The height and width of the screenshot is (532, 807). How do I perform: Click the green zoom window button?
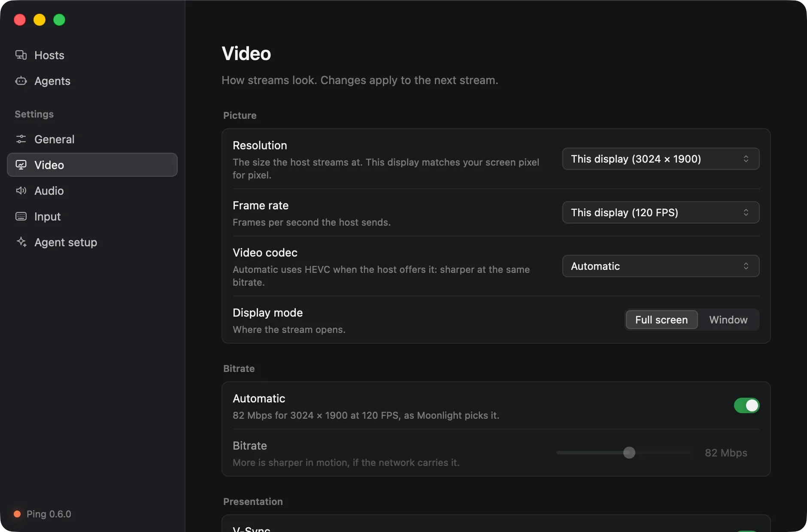(x=59, y=20)
